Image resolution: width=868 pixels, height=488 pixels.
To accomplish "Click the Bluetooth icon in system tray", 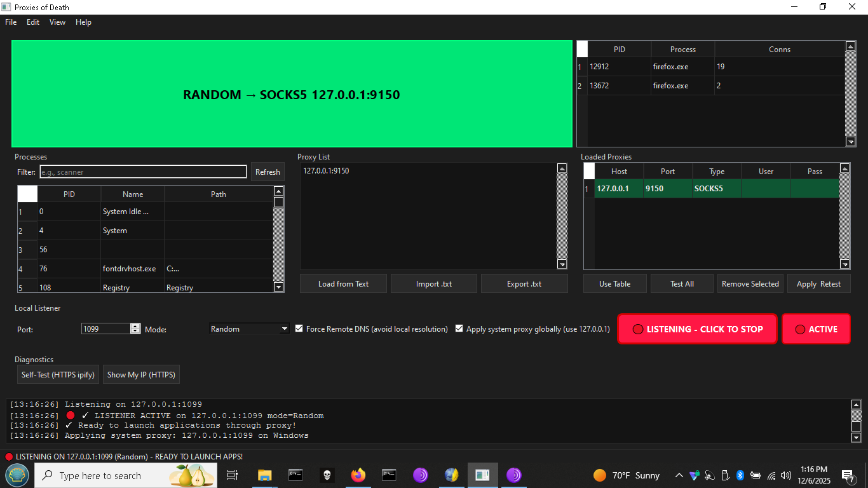I will point(740,475).
